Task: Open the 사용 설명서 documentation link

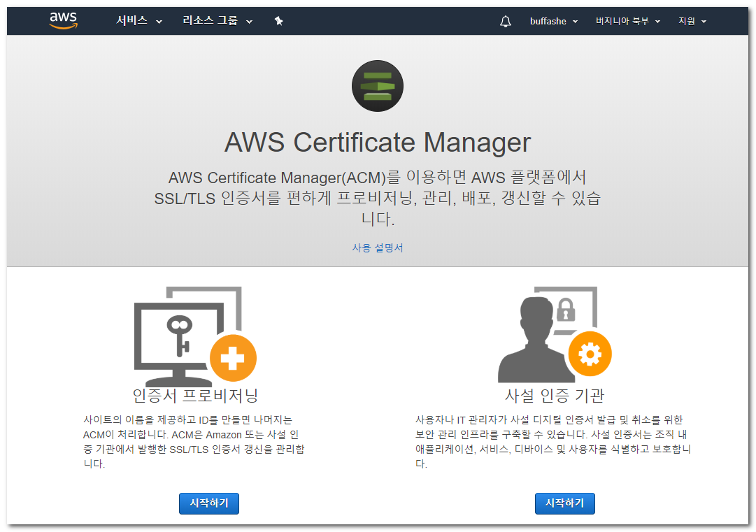Action: coord(378,247)
